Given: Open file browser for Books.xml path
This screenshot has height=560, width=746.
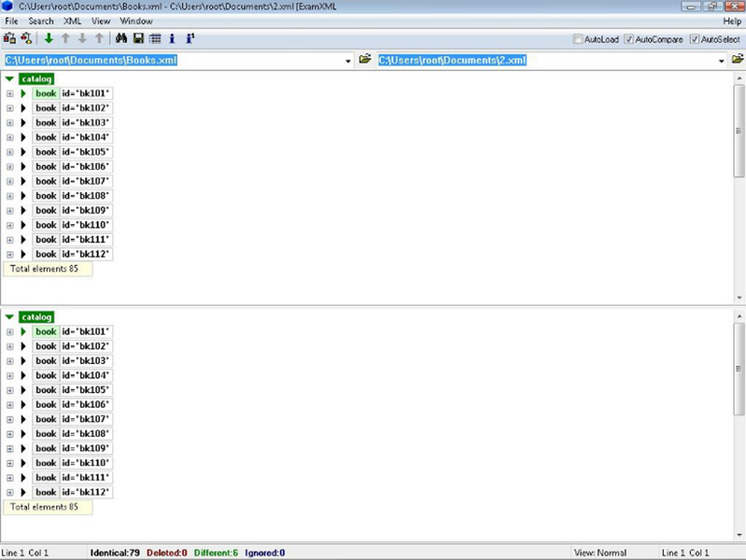Looking at the screenshot, I should pyautogui.click(x=365, y=60).
